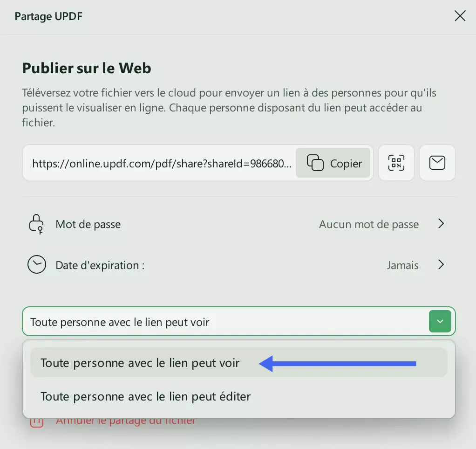Click the padlock icon beside Mot de passe
Image resolution: width=476 pixels, height=449 pixels.
tap(36, 224)
